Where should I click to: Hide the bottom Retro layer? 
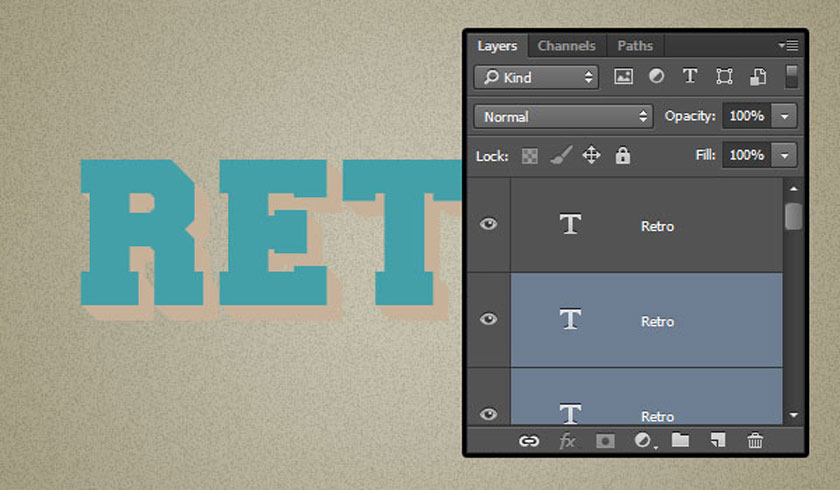click(488, 414)
